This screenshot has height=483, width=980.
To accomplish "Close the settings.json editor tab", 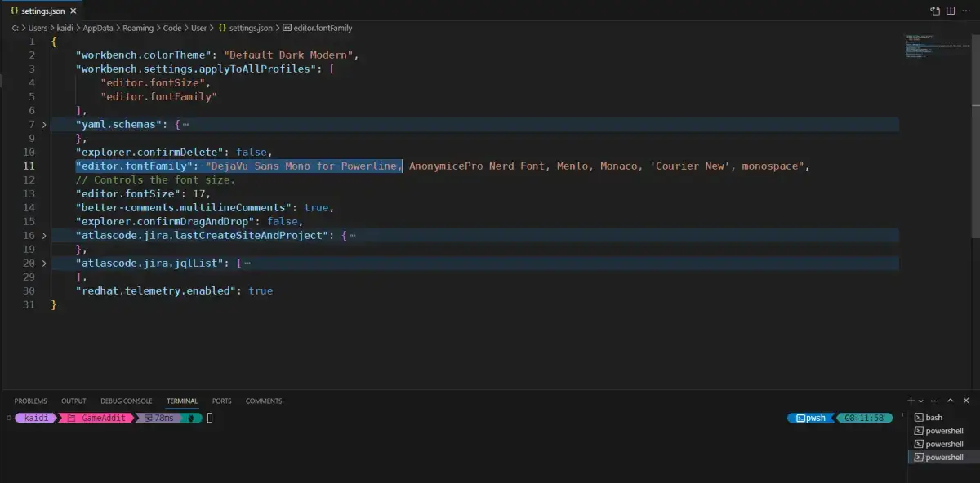I will pos(73,11).
